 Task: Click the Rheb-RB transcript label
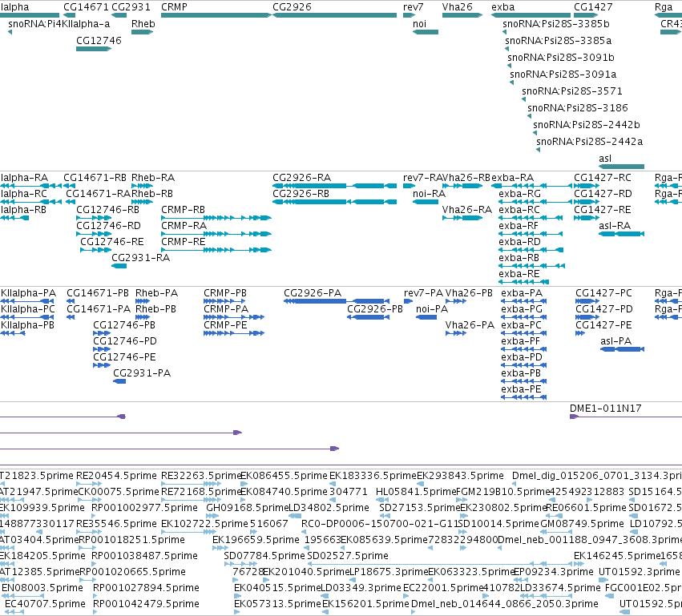pos(151,193)
